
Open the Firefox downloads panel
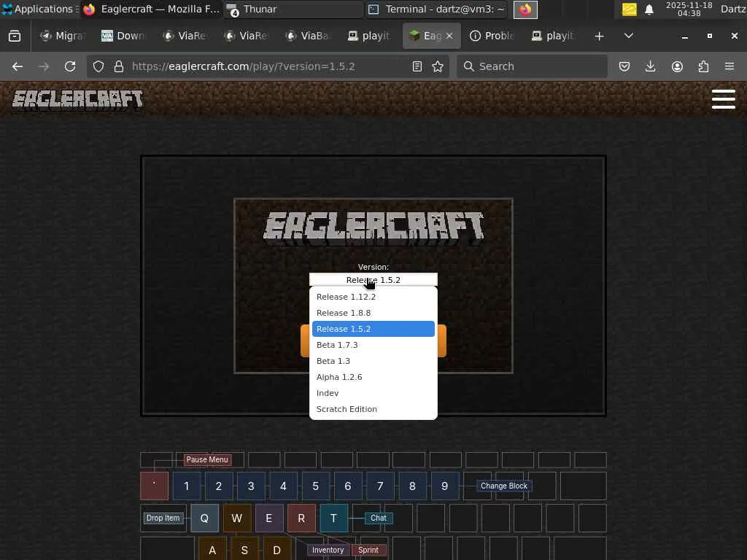[650, 66]
